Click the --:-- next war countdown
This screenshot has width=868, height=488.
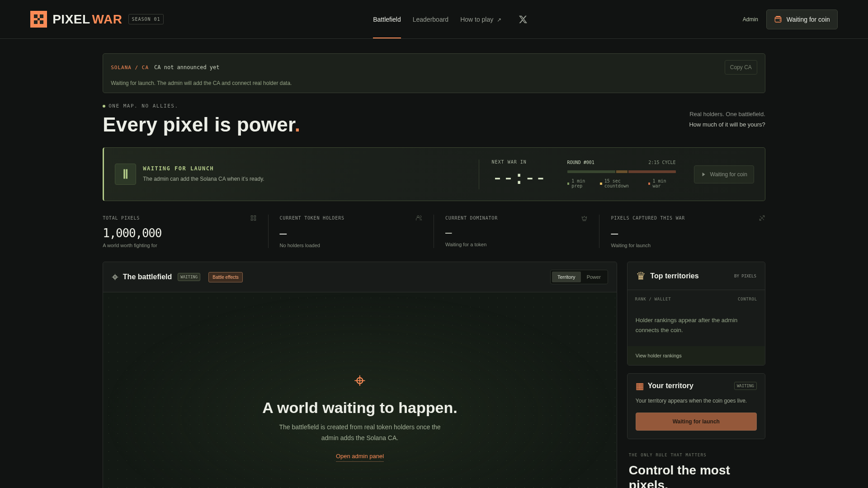(519, 178)
